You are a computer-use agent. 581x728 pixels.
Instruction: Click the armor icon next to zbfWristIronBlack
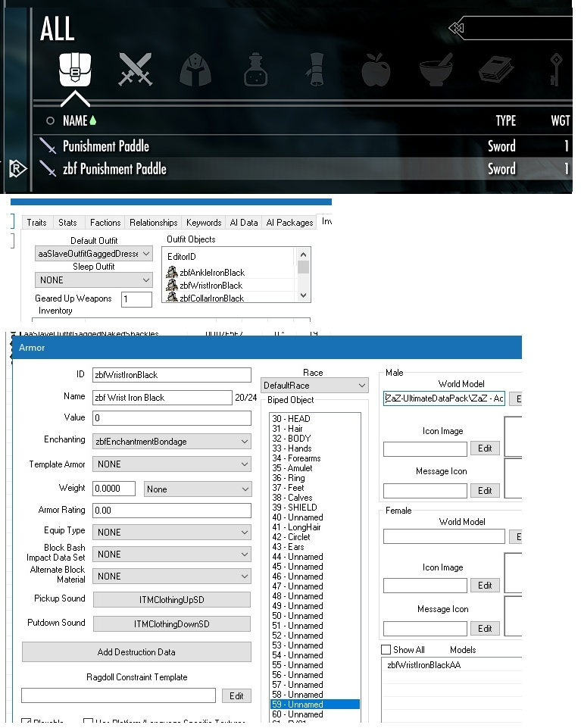(172, 285)
